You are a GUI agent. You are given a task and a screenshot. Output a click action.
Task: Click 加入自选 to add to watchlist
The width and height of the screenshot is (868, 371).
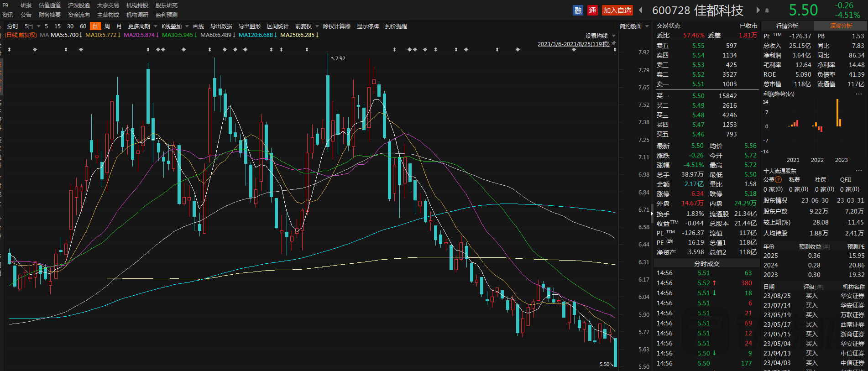coord(617,10)
